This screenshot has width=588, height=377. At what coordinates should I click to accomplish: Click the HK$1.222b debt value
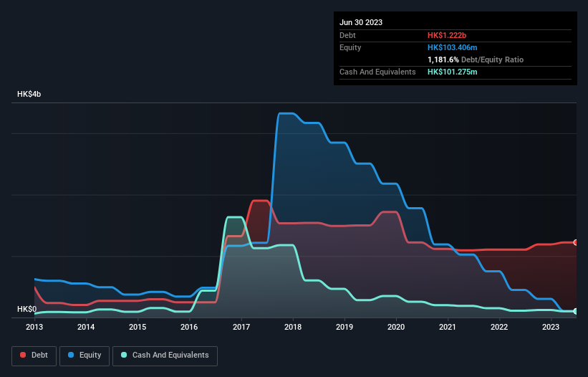(447, 35)
